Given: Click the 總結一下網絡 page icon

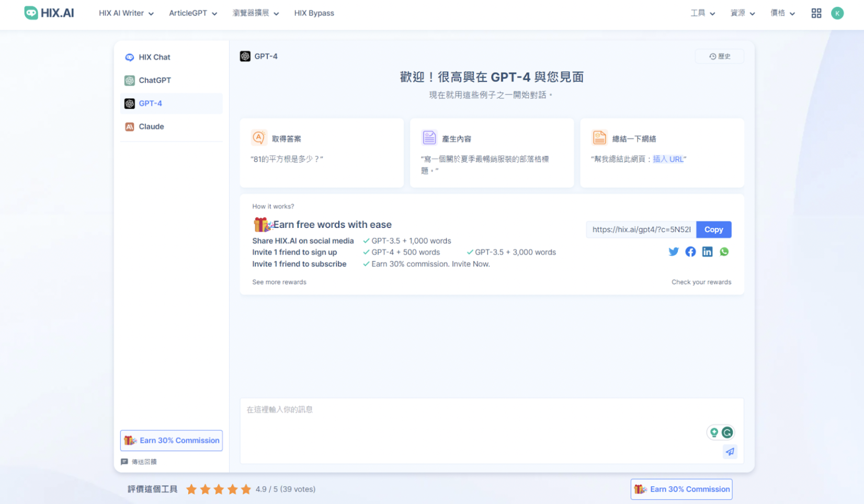Looking at the screenshot, I should pyautogui.click(x=599, y=138).
